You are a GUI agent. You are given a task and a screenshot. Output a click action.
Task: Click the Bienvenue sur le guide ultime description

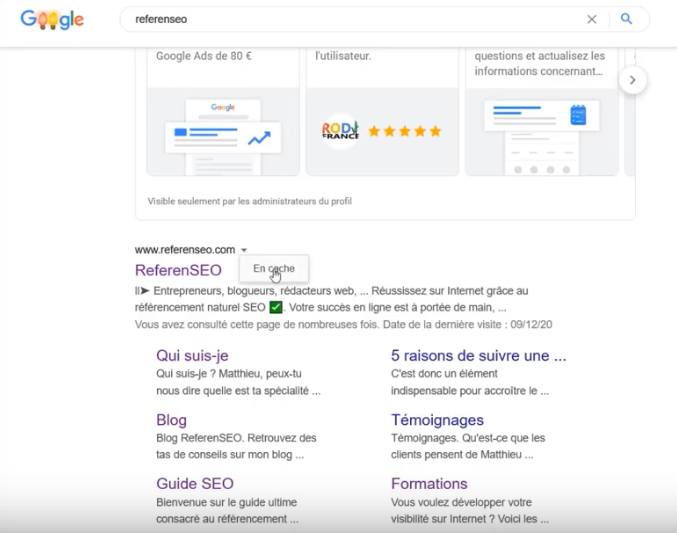[227, 511]
